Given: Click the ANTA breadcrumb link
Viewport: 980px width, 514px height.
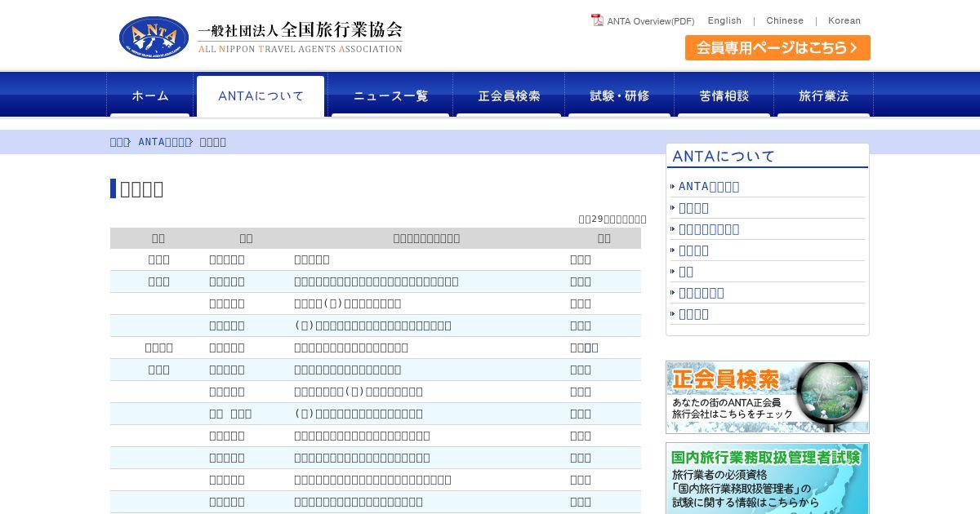Looking at the screenshot, I should (x=163, y=142).
